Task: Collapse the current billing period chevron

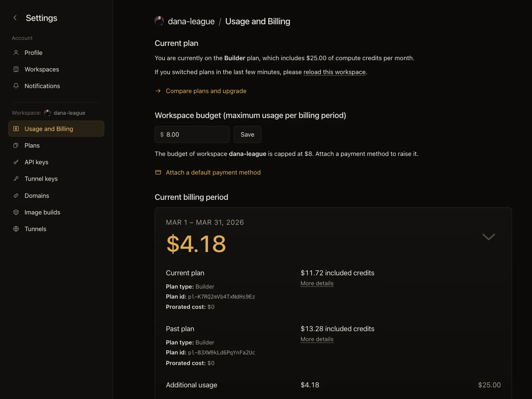Action: (488, 237)
